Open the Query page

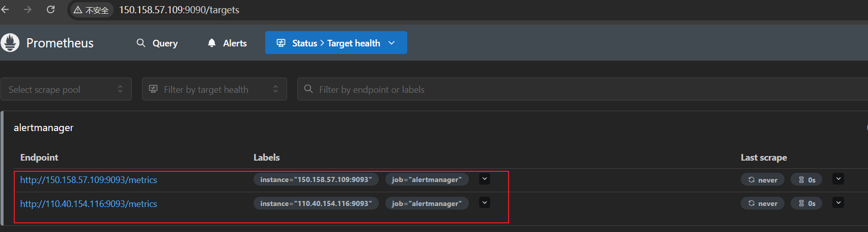pos(157,43)
